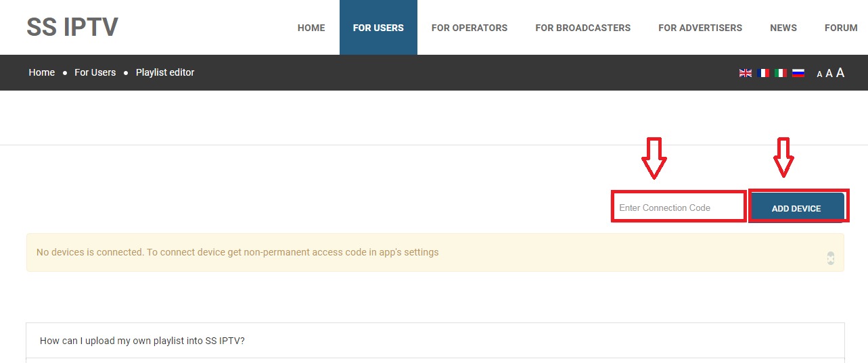Choose the largest font size A
868x363 pixels.
coord(840,73)
